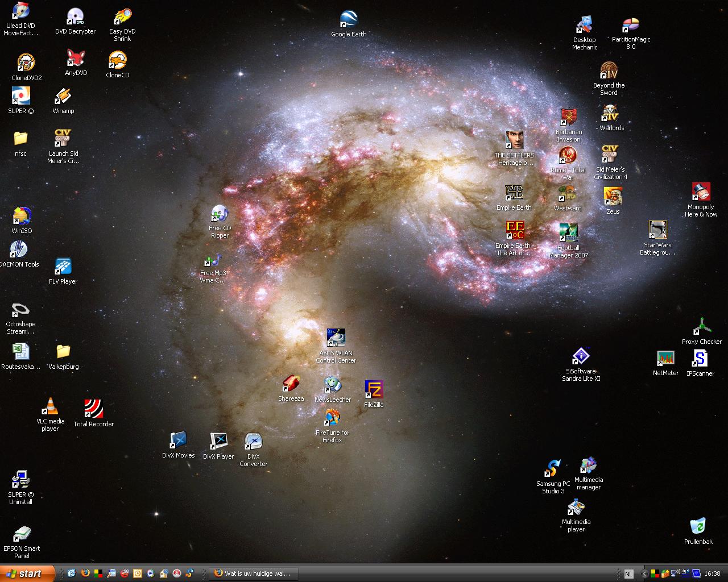728x582 pixels.
Task: Open the NL language bar selector
Action: coord(628,574)
